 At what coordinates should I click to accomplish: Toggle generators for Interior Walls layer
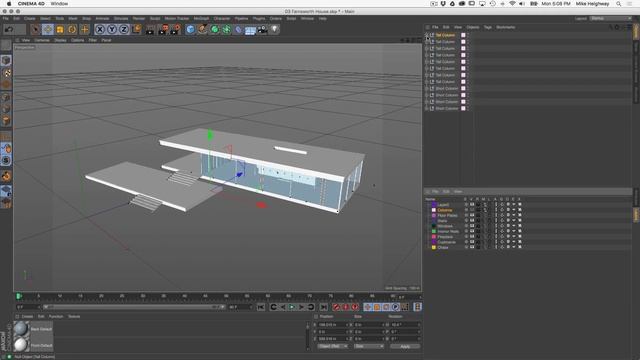tap(502, 231)
